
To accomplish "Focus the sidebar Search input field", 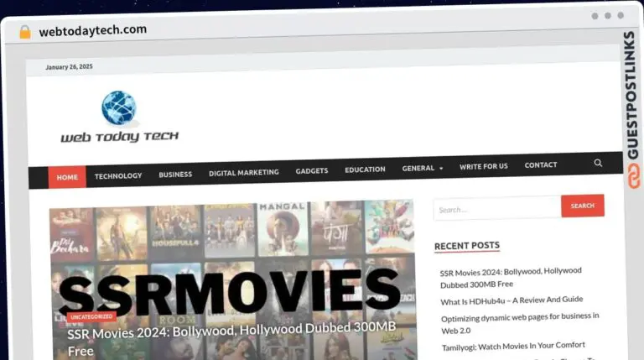I will tap(497, 208).
